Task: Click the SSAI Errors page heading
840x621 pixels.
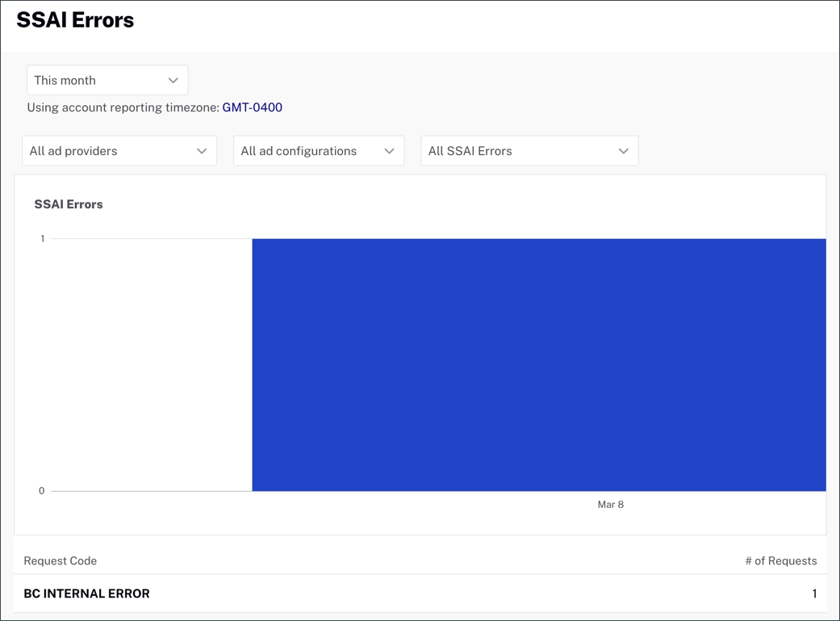Action: coord(74,20)
